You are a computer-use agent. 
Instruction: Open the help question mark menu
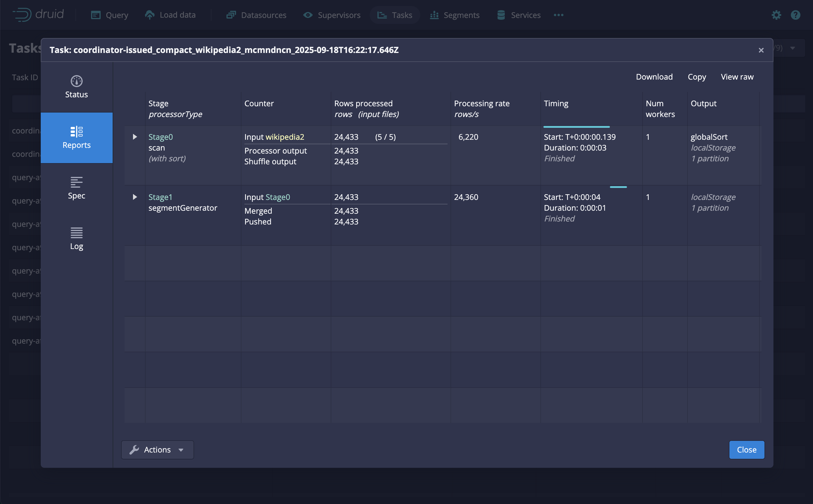pyautogui.click(x=796, y=15)
